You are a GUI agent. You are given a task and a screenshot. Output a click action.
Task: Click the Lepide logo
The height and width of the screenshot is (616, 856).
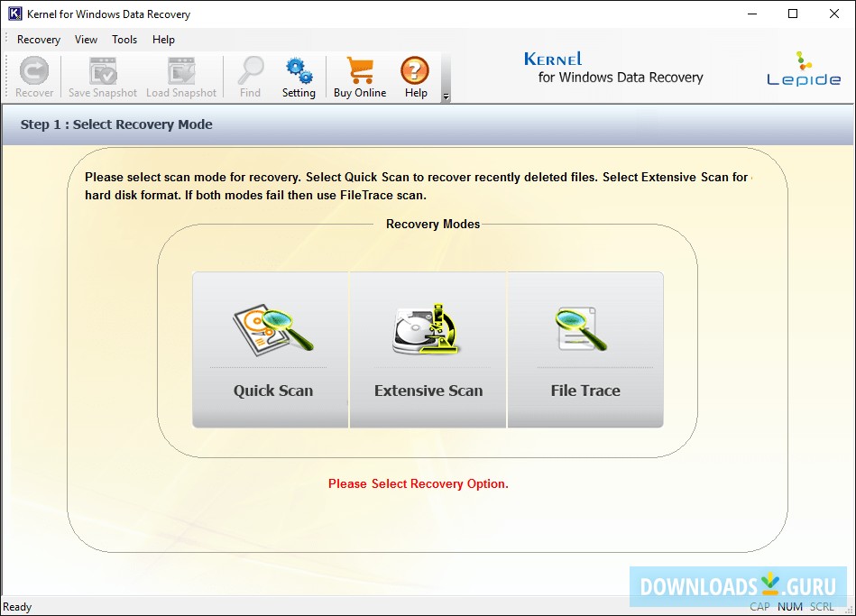[804, 69]
